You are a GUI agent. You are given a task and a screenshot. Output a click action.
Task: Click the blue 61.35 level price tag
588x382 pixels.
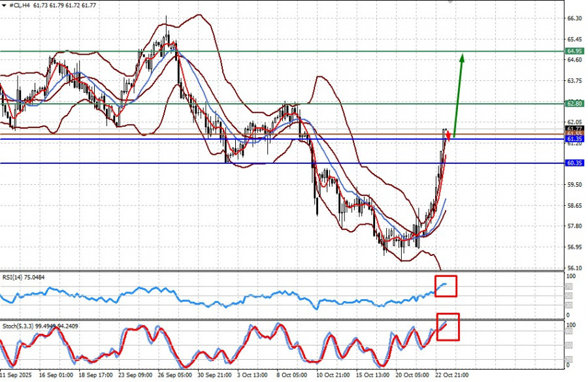click(x=574, y=139)
